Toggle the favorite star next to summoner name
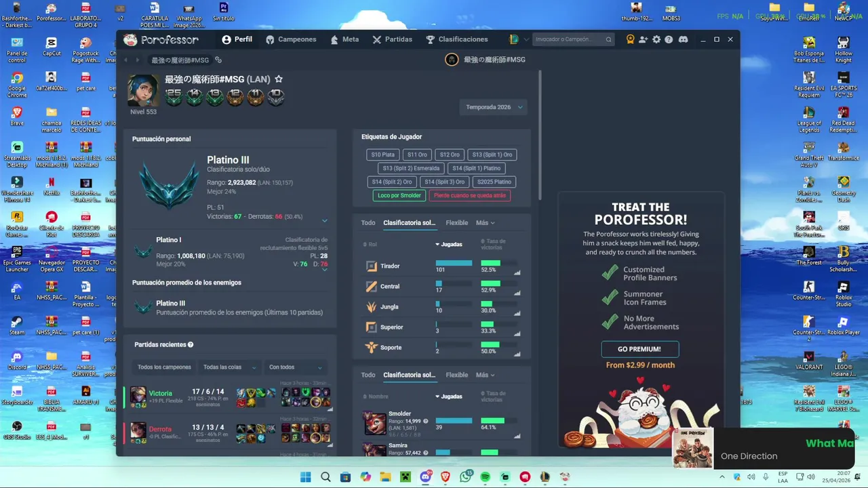 pos(279,79)
